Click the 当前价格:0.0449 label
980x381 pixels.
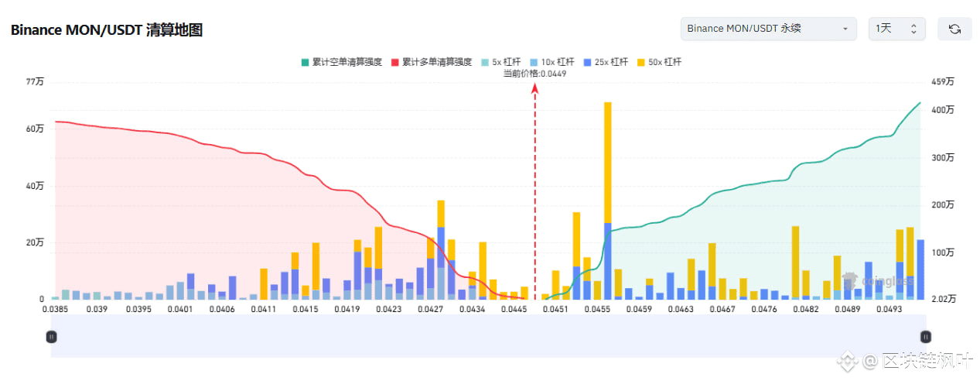(x=535, y=74)
